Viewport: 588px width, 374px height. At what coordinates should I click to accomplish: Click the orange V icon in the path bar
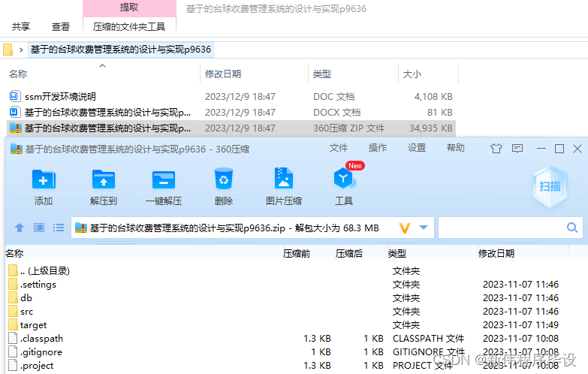tap(405, 228)
